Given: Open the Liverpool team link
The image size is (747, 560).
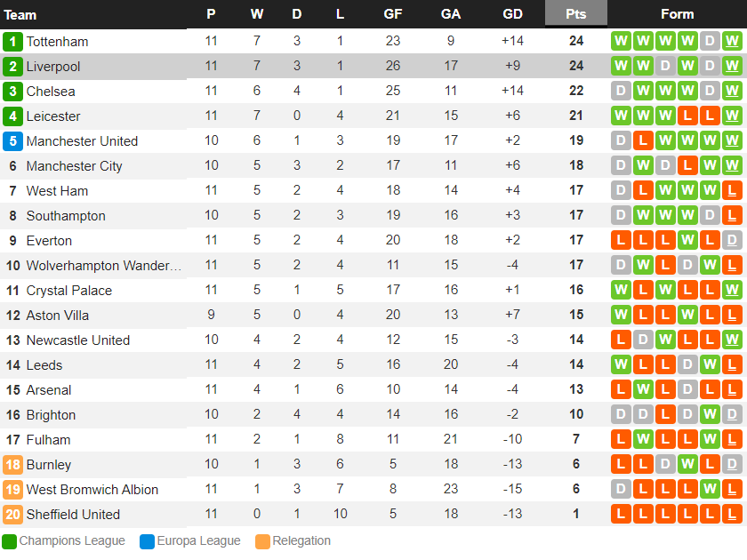Looking at the screenshot, I should point(53,67).
